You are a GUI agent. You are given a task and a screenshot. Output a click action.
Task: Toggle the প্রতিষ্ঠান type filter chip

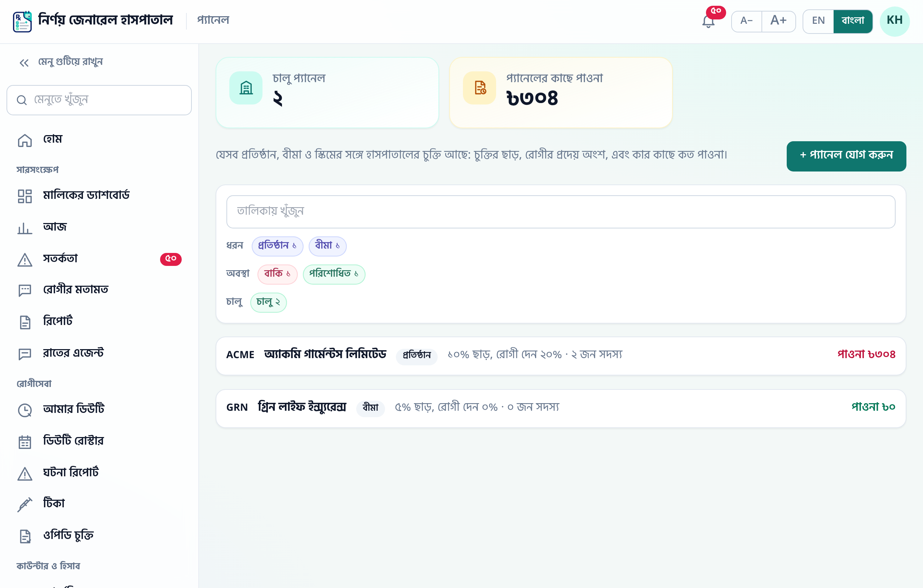point(277,246)
